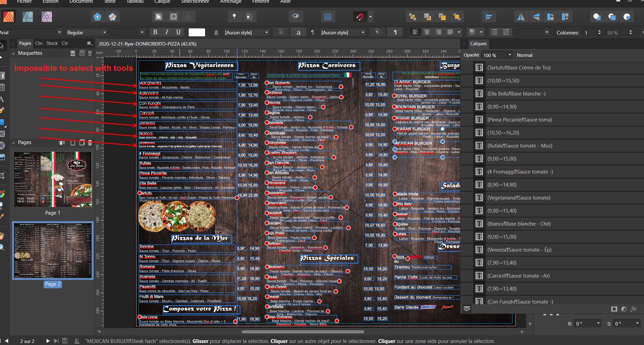Select the Page 1 thumbnail
The image size is (644, 345).
tap(53, 179)
